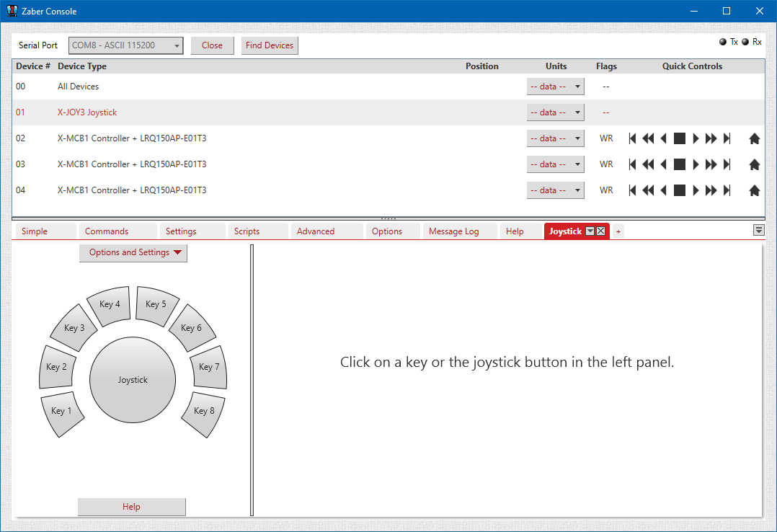Add a new tab with plus
777x532 pixels.
tap(618, 231)
